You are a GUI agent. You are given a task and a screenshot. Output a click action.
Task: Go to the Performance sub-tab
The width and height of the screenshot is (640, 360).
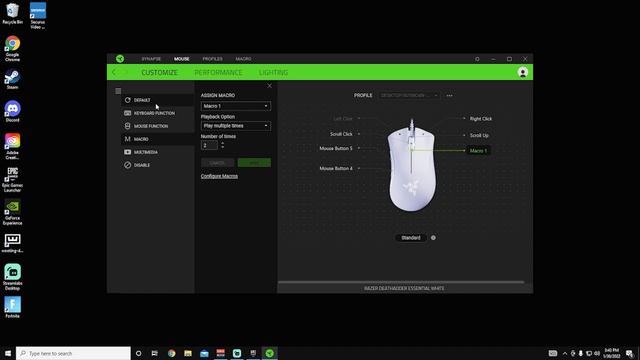218,72
